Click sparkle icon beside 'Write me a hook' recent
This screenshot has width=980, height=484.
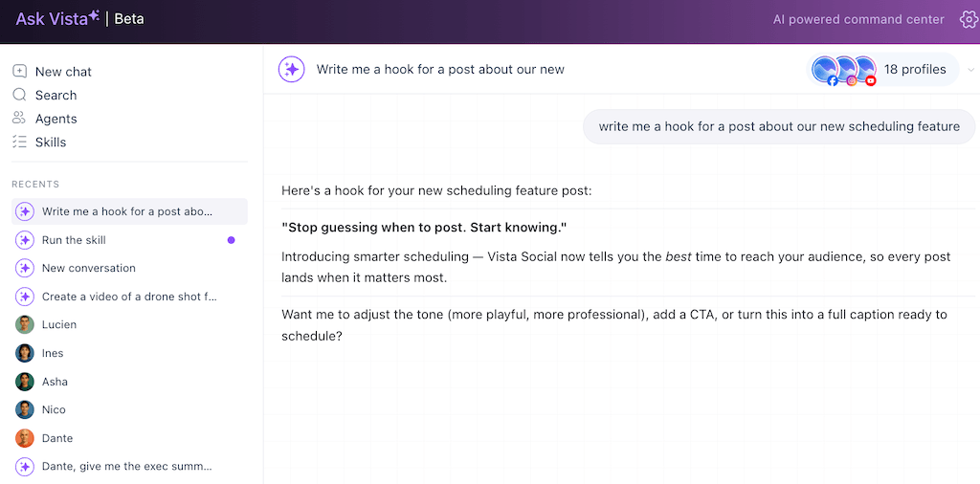tap(24, 211)
